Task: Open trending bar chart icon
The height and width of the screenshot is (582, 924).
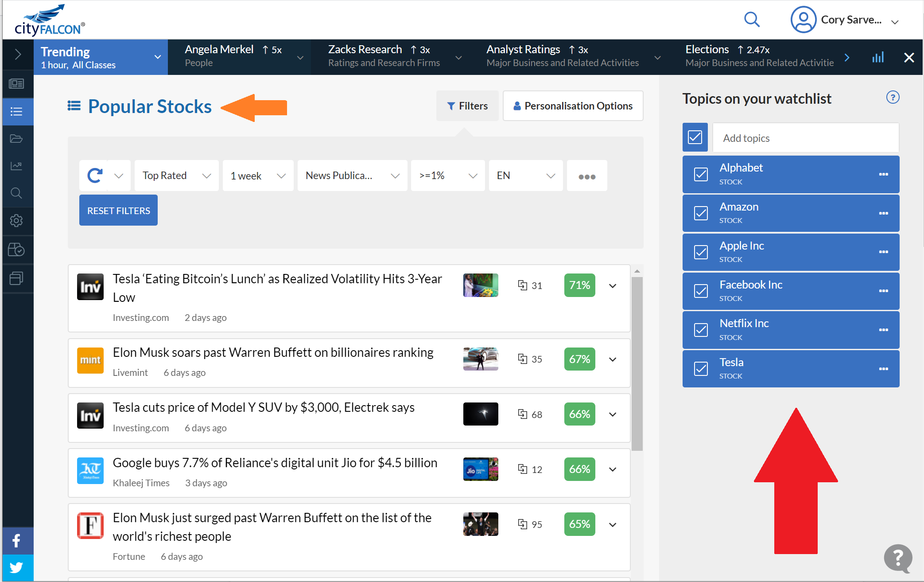Action: pos(878,57)
